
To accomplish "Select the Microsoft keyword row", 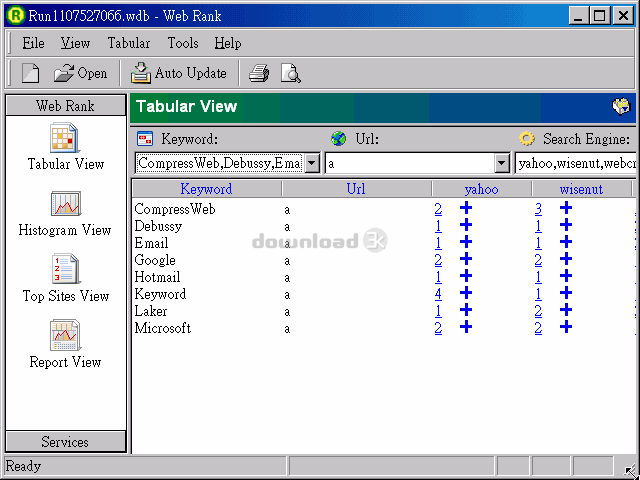I will click(x=163, y=328).
